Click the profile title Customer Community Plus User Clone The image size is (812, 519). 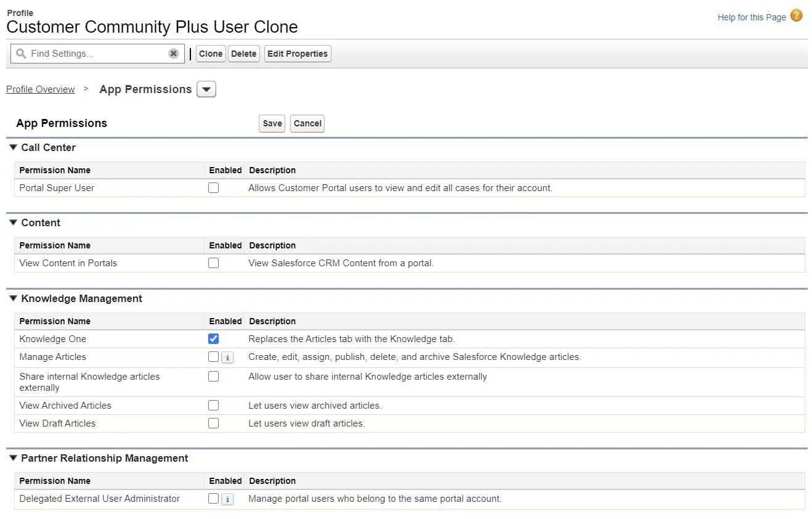tap(152, 27)
